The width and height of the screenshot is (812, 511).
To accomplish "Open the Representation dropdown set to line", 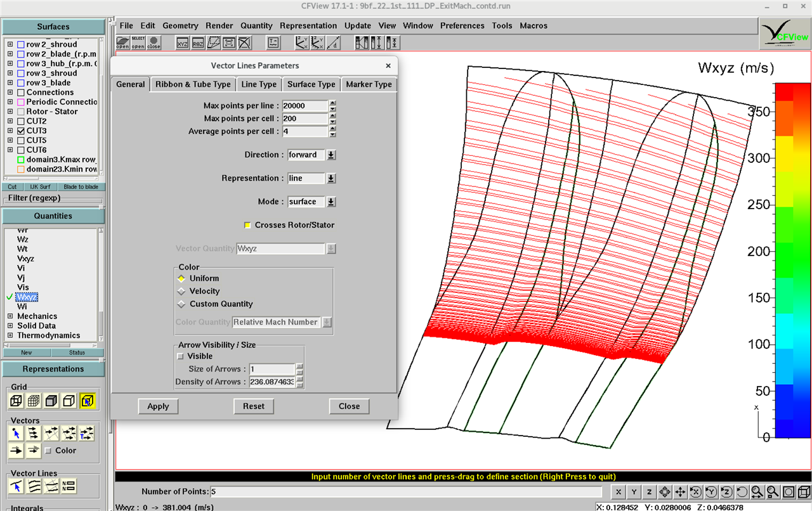I will [x=331, y=178].
